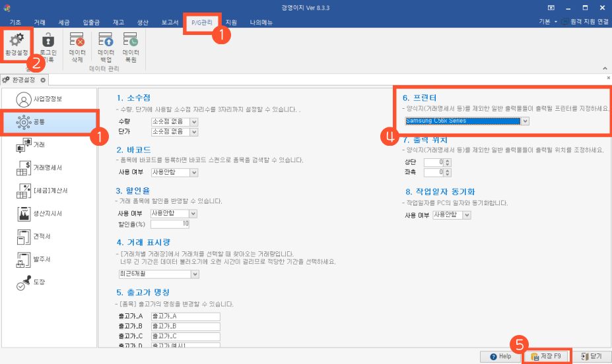Click the Help button
612x364 pixels.
[x=500, y=356]
